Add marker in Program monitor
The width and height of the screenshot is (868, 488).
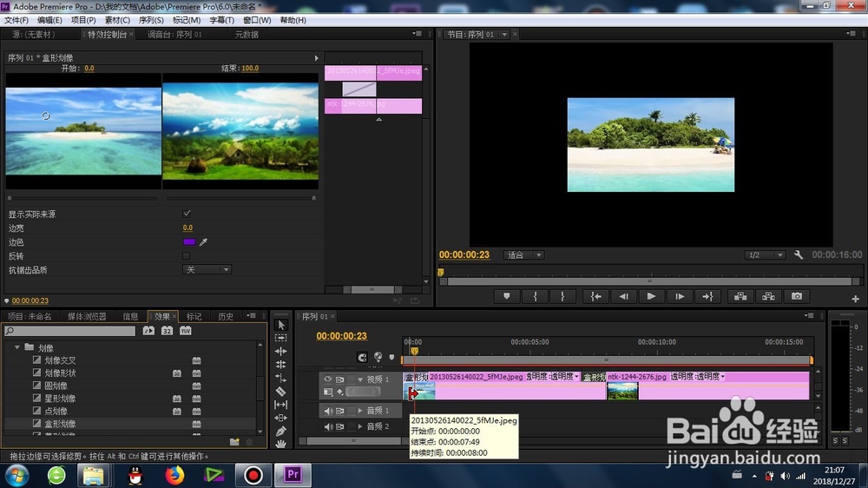507,296
